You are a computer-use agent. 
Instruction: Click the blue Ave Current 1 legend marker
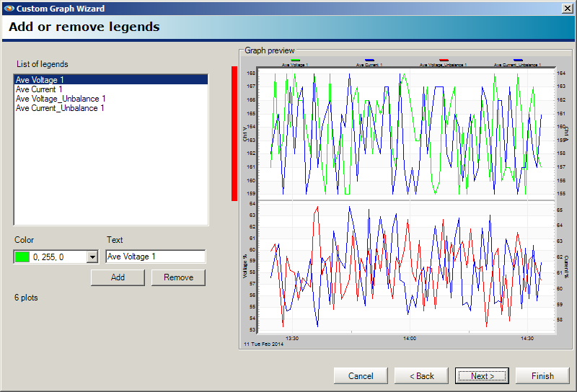(369, 61)
